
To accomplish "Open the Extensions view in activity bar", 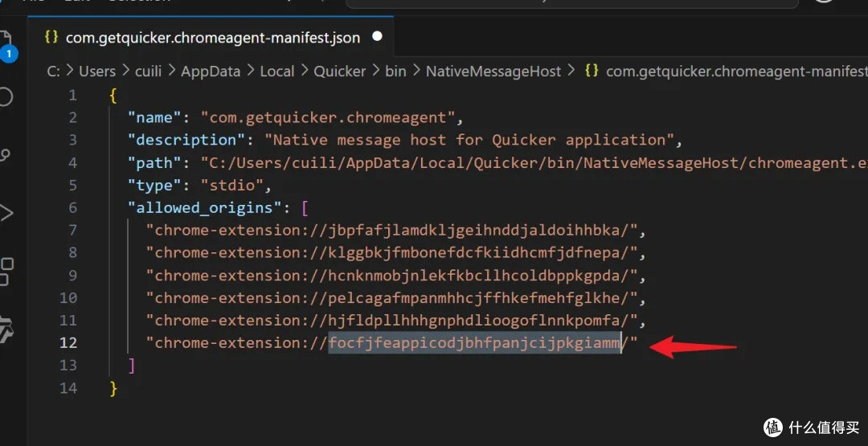I will 6,271.
